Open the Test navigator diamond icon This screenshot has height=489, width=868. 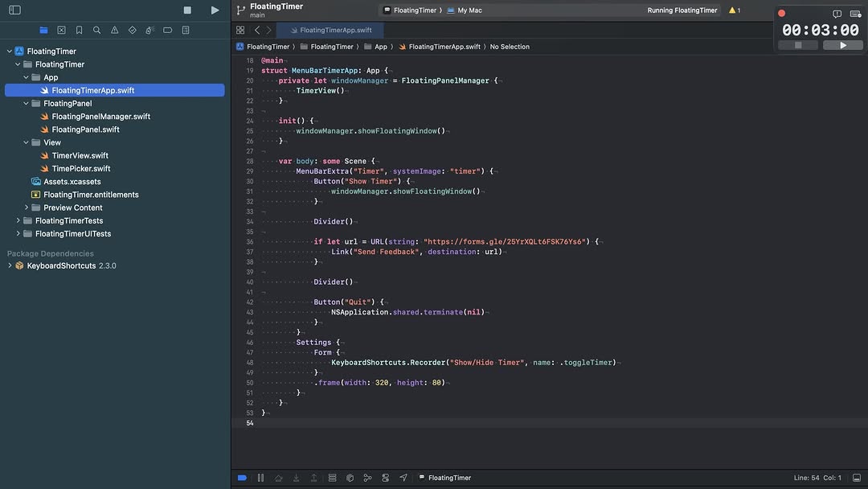(133, 30)
